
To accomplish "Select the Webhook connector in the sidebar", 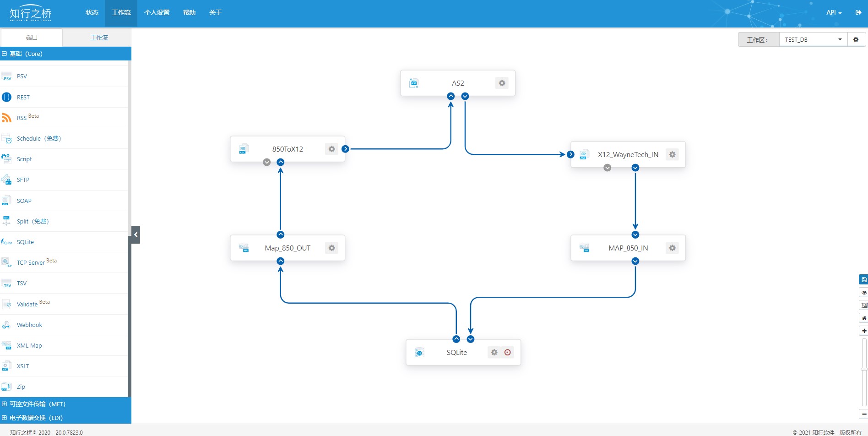I will (29, 325).
